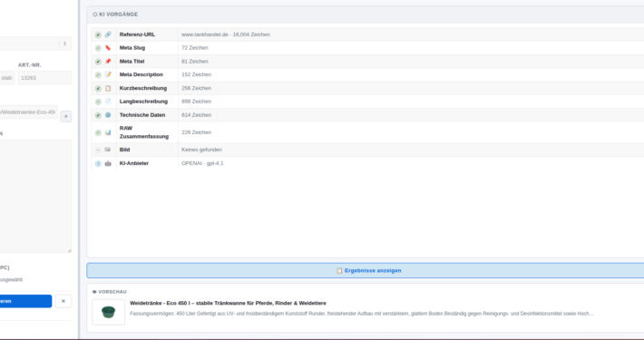Image resolution: width=644 pixels, height=340 pixels.
Task: Click the clipboard icon beside Kurzbeschreibung
Action: 108,88
